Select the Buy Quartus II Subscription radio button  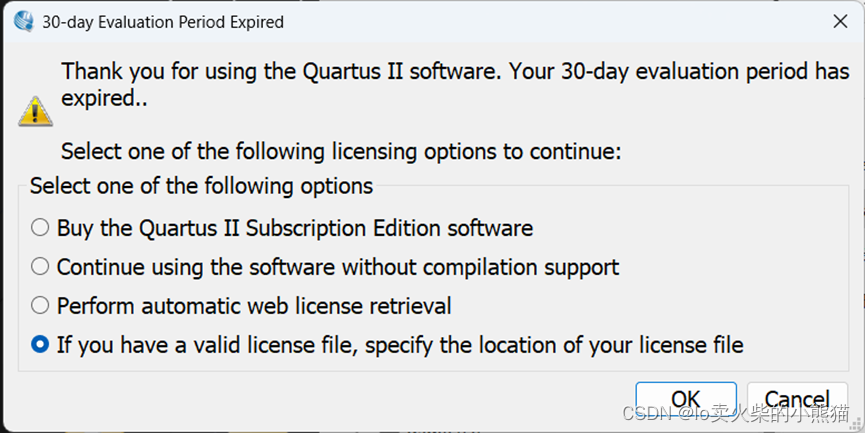pyautogui.click(x=40, y=228)
